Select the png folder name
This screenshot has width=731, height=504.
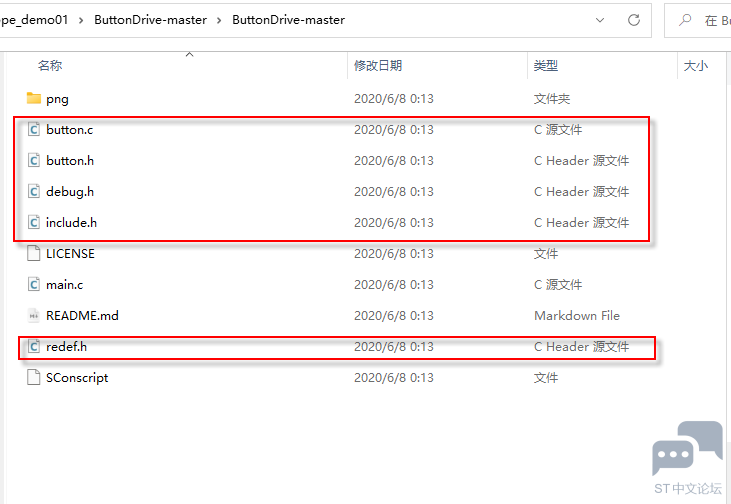pyautogui.click(x=57, y=99)
